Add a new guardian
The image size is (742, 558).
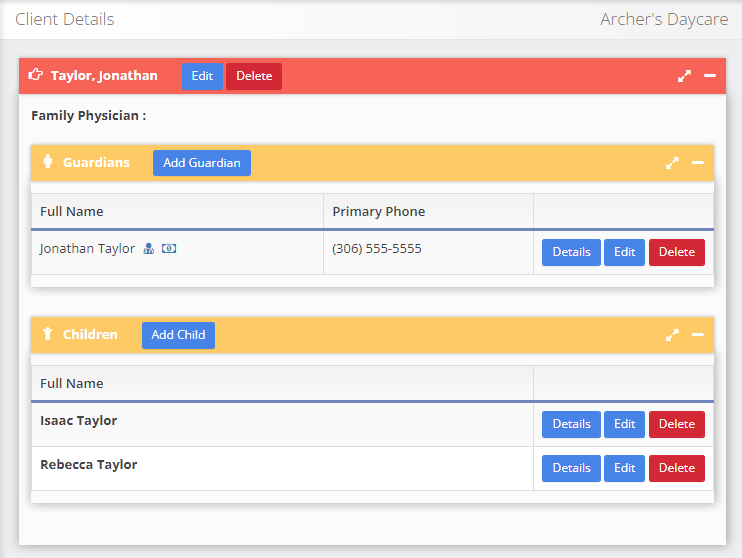point(202,163)
